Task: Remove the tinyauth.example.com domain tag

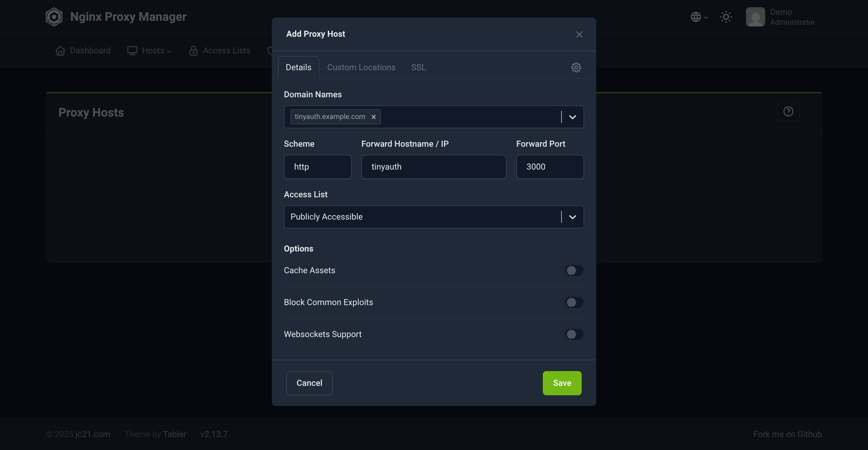Action: click(x=374, y=117)
